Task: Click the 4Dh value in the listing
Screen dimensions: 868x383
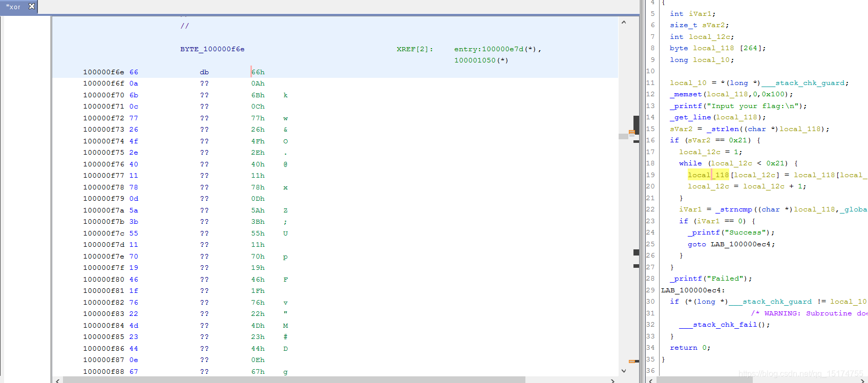Action: pyautogui.click(x=258, y=326)
